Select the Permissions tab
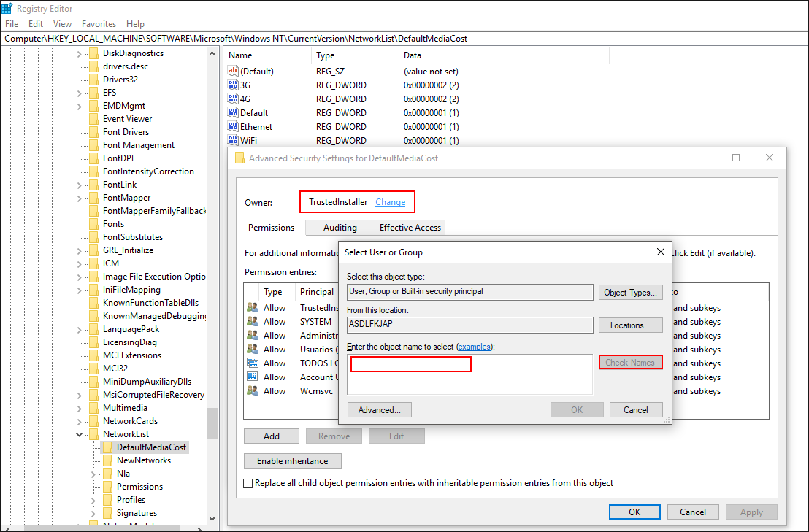809x532 pixels. point(271,228)
